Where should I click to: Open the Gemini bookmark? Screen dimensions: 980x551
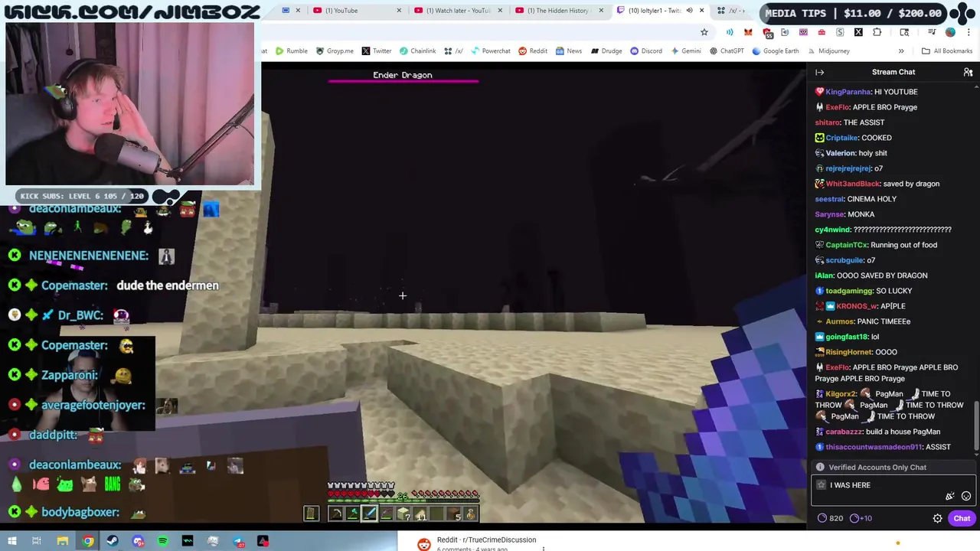click(685, 51)
